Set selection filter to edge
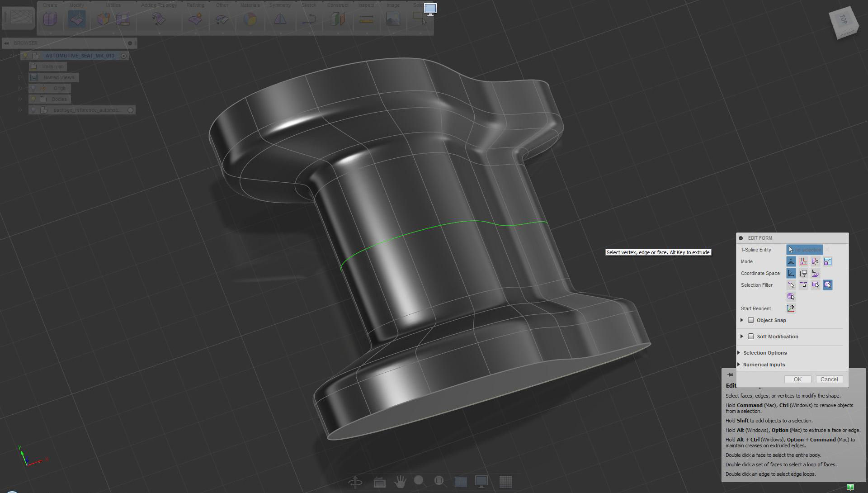This screenshot has width=868, height=493. pos(803,285)
